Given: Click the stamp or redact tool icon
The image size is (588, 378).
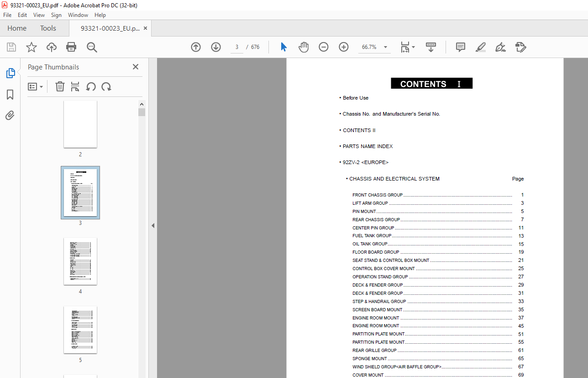Looking at the screenshot, I should pos(520,47).
